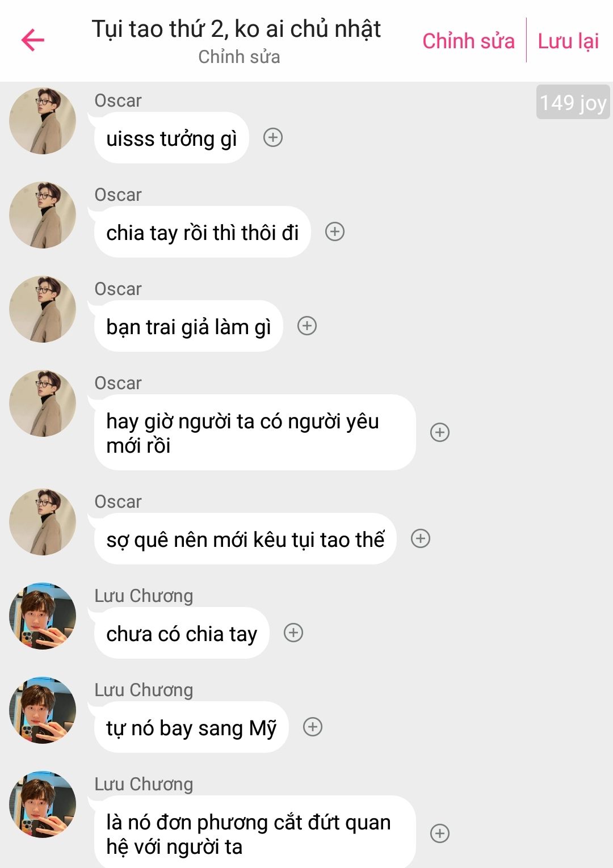Viewport: 613px width, 868px height.
Task: Tap the pink back arrow
Action: coord(32,40)
